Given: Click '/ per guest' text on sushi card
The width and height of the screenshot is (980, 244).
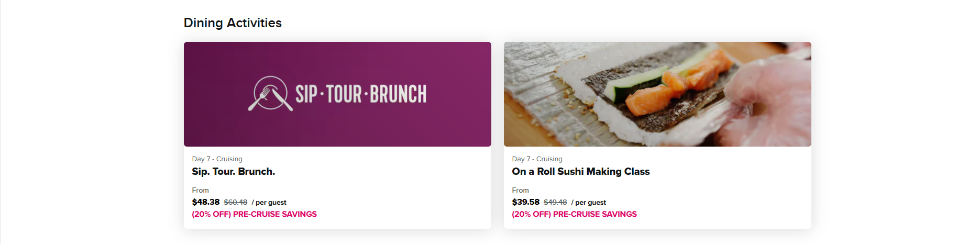Looking at the screenshot, I should (589, 203).
